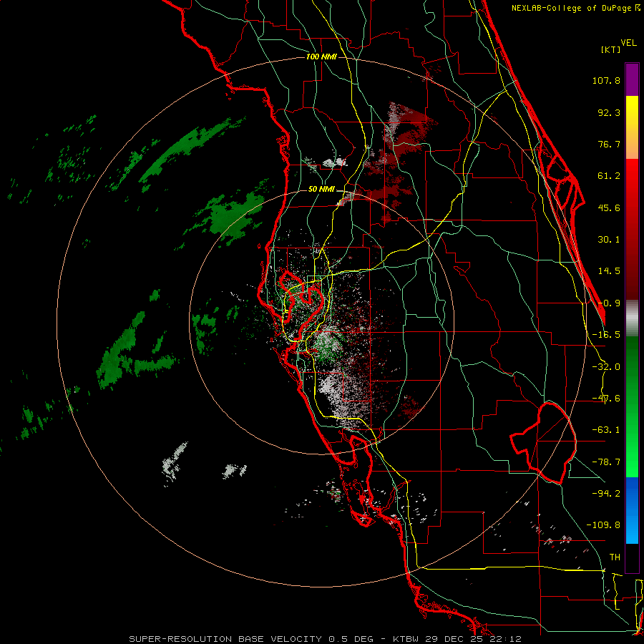The height and width of the screenshot is (644, 644).
Task: Select the -0.9 legend value
Action: click(609, 303)
